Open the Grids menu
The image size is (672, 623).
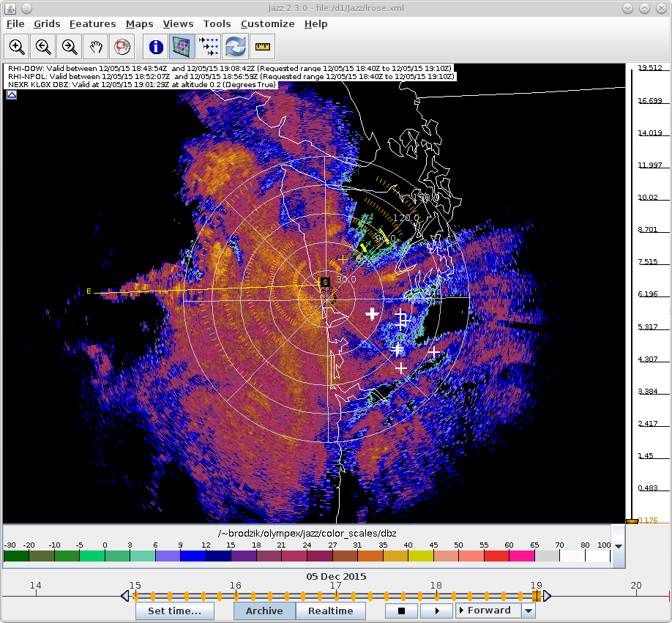(x=47, y=24)
